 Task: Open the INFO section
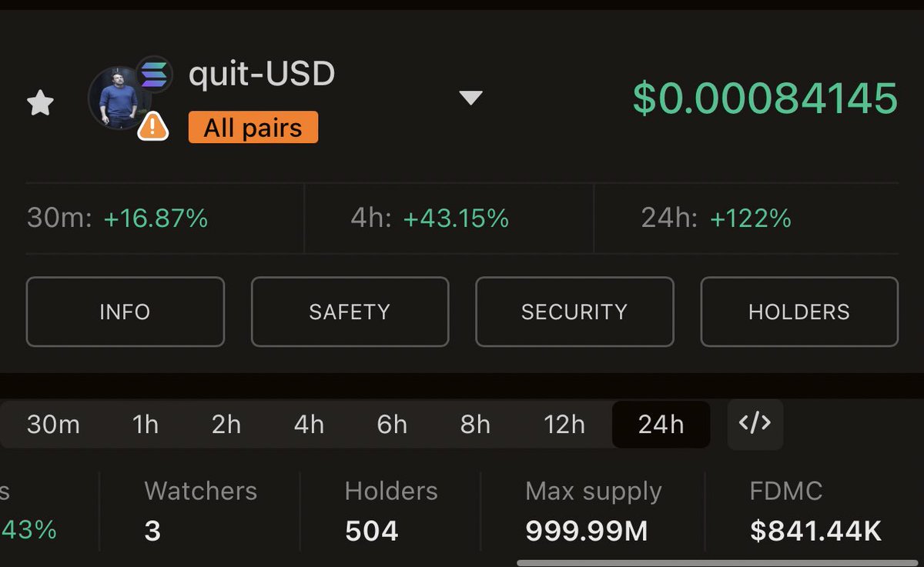click(x=126, y=312)
